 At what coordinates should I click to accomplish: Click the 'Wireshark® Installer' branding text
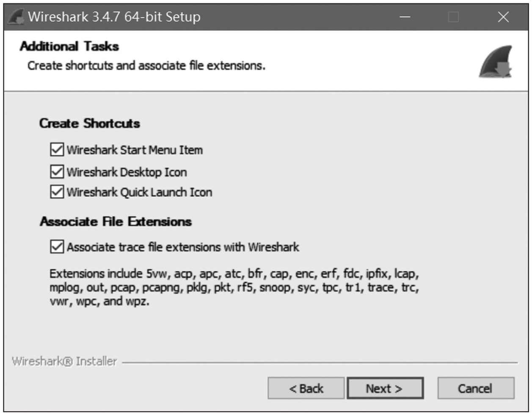tap(64, 361)
